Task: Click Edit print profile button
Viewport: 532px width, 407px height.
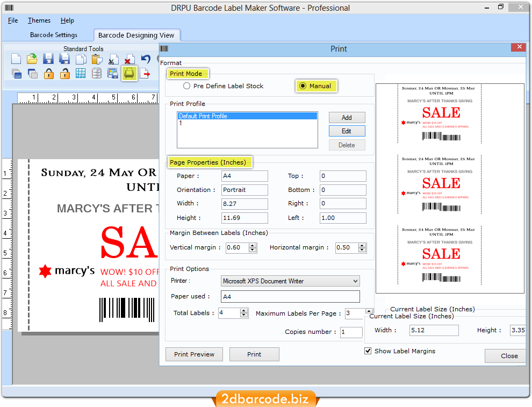Action: tap(347, 131)
